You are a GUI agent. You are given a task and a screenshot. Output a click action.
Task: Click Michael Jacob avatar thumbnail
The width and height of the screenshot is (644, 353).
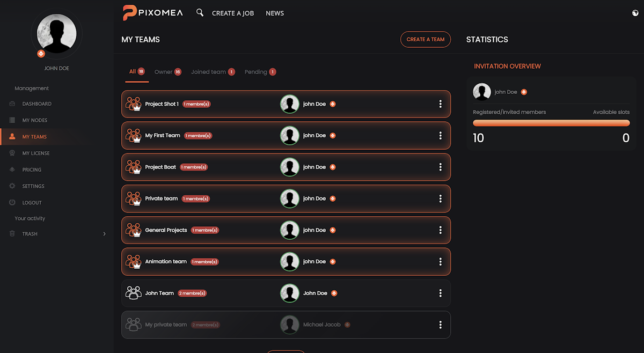coord(290,325)
